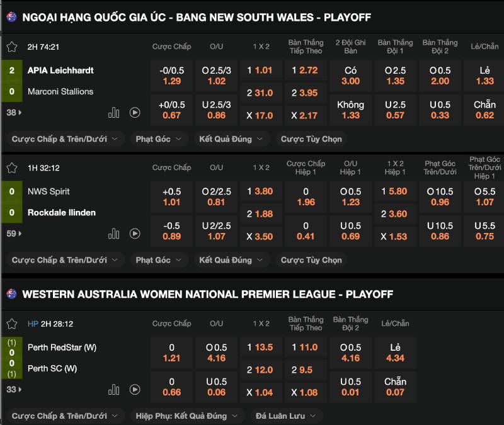Select Cược Tùy Chọn tab under APIA match

pos(311,139)
